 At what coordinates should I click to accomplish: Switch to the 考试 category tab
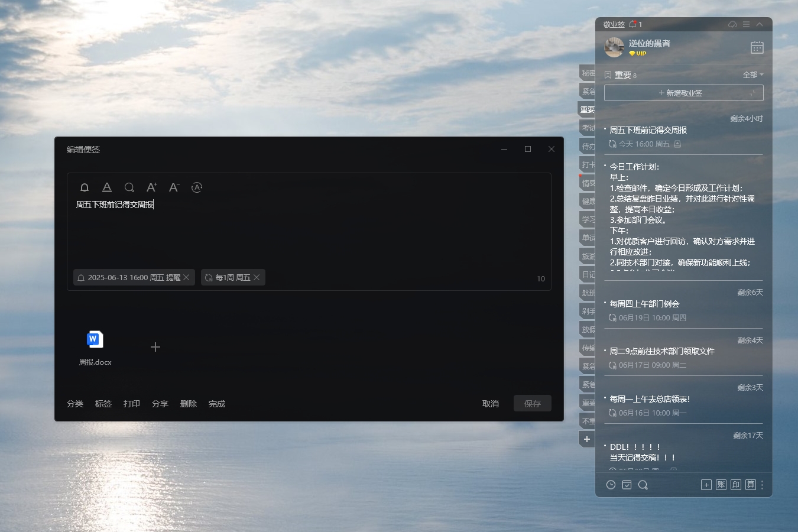point(587,128)
